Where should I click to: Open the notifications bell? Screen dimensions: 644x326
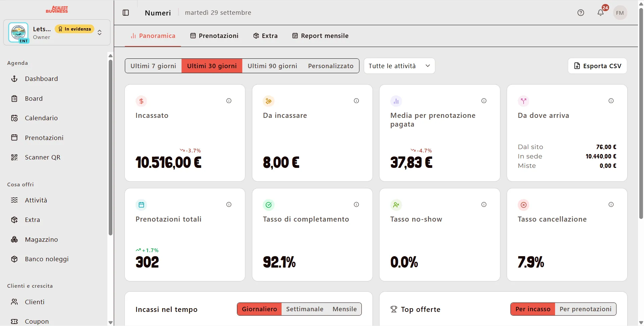(x=601, y=13)
